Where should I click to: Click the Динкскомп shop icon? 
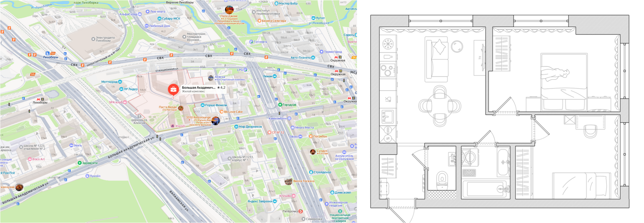tap(332, 192)
